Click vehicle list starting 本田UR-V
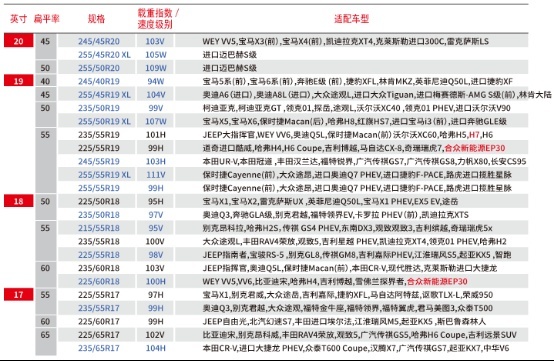This screenshot has width=554, height=361. (364, 161)
